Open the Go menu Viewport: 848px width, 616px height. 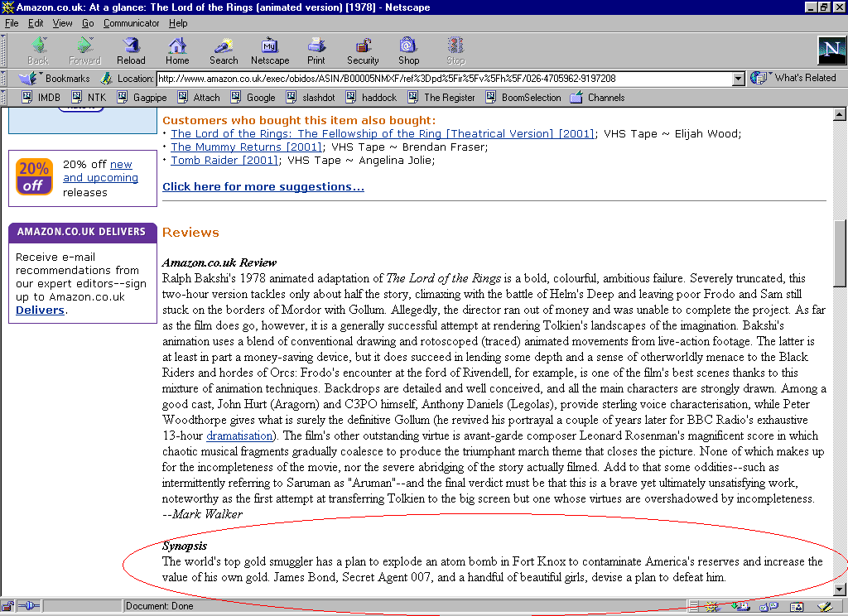88,23
